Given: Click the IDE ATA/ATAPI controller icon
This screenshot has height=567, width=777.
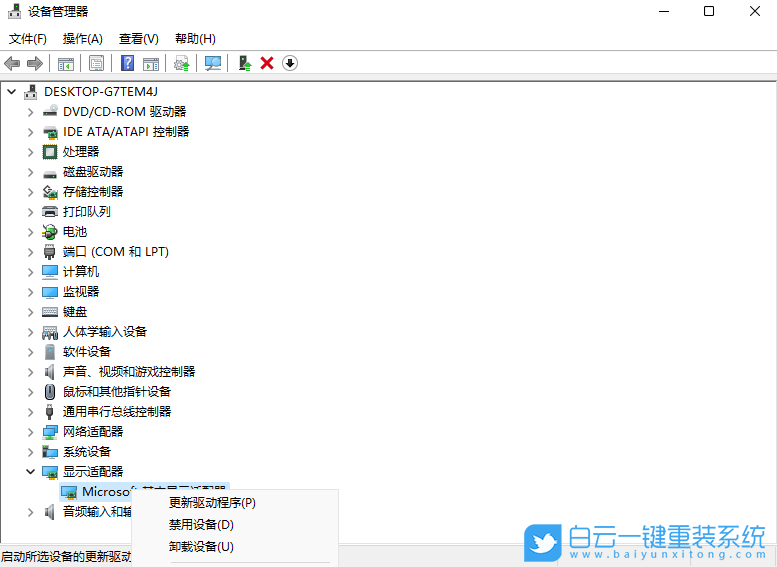Looking at the screenshot, I should tap(50, 132).
